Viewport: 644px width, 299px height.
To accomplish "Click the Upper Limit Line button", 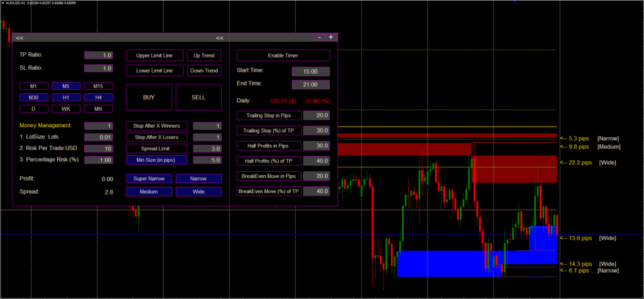I will click(155, 55).
